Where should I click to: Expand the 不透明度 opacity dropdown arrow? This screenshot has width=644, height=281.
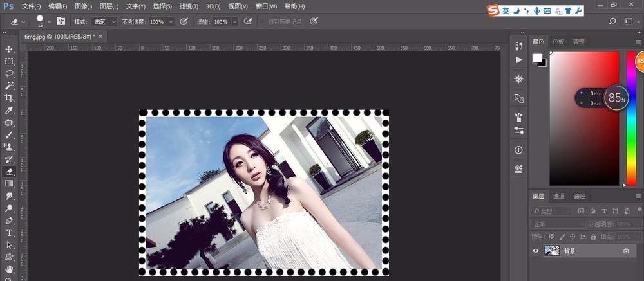171,21
